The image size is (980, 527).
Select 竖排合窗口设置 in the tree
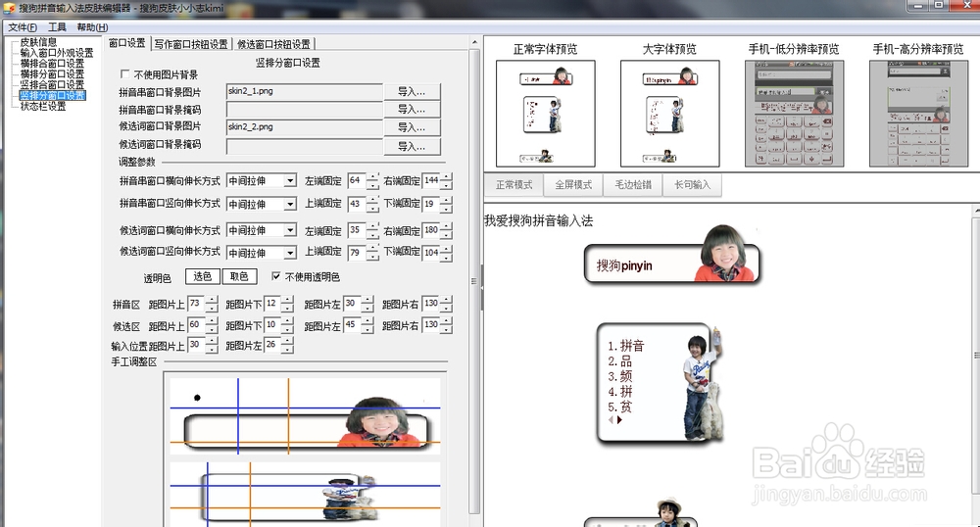click(x=52, y=84)
